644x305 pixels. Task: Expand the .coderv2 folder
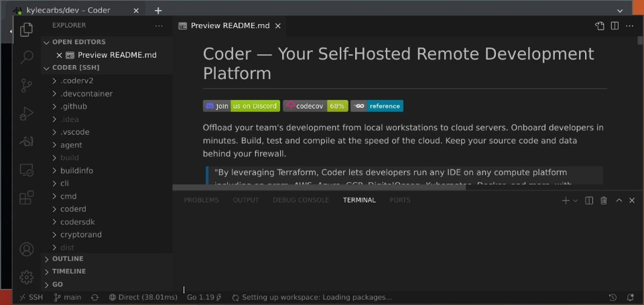[x=107, y=80]
